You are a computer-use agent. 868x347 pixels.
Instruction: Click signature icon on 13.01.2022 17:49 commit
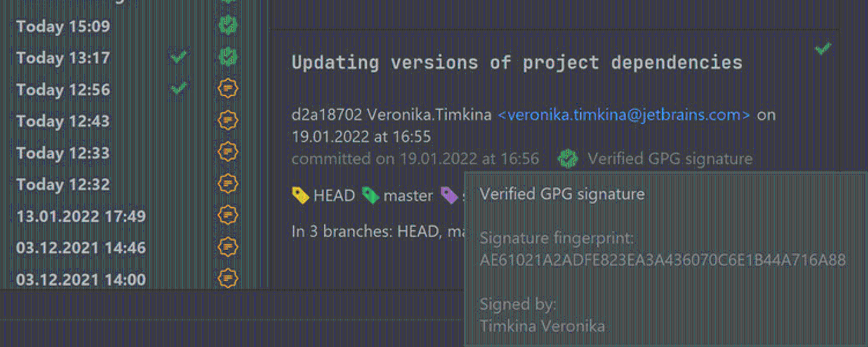pyautogui.click(x=227, y=215)
